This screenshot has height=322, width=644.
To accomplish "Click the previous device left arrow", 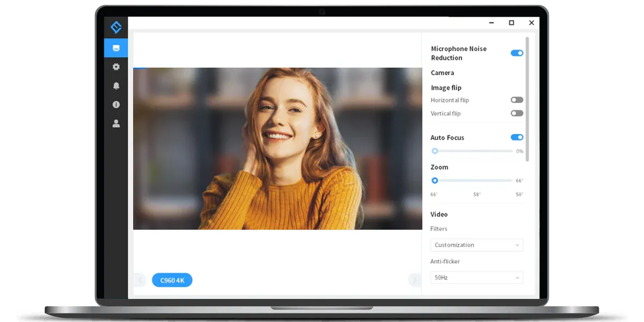I will pyautogui.click(x=140, y=280).
